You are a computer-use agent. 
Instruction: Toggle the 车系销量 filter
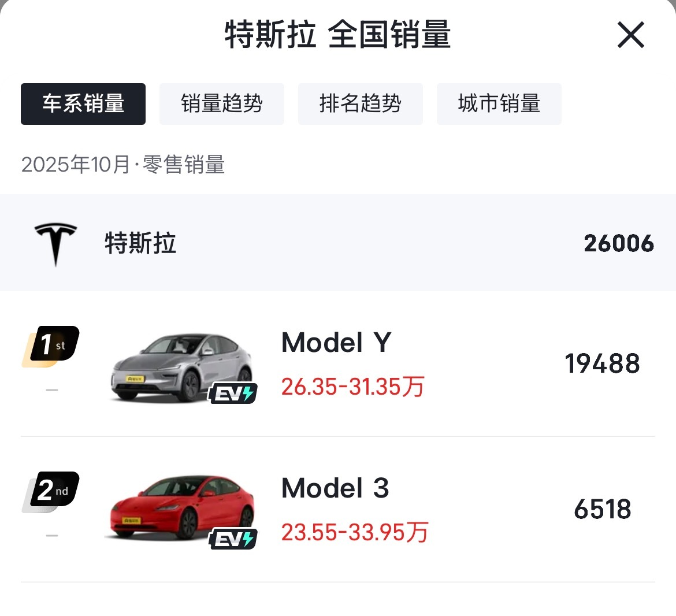(x=83, y=104)
